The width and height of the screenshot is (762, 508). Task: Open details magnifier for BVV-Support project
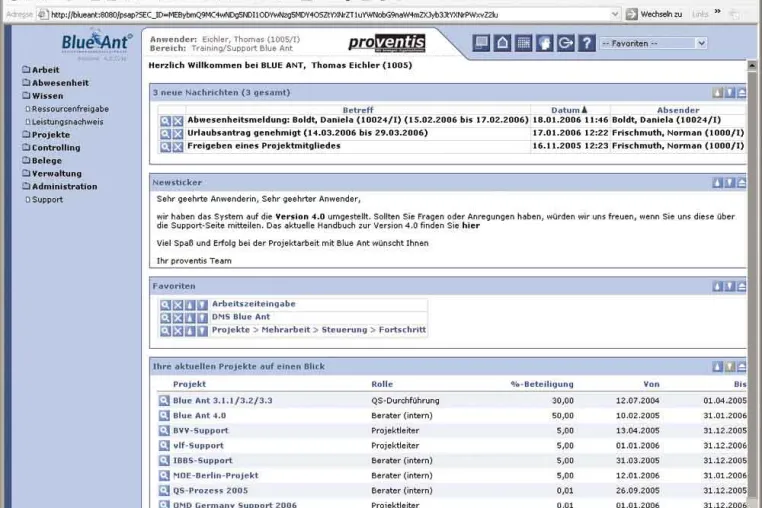[x=164, y=431]
